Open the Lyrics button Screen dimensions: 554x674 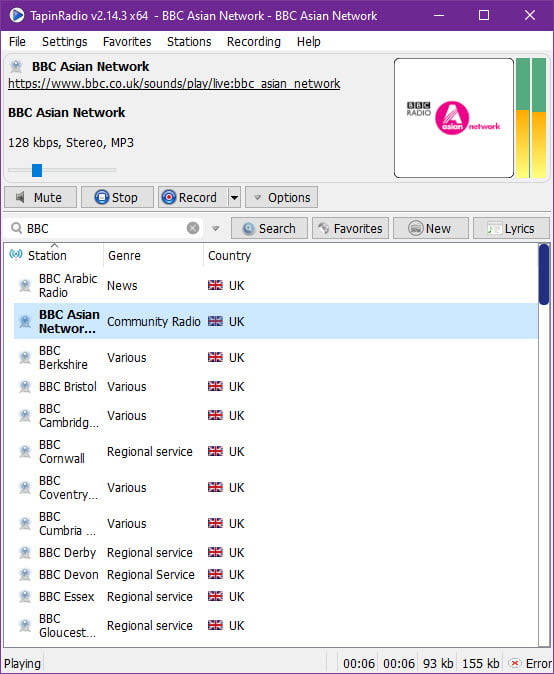click(511, 228)
